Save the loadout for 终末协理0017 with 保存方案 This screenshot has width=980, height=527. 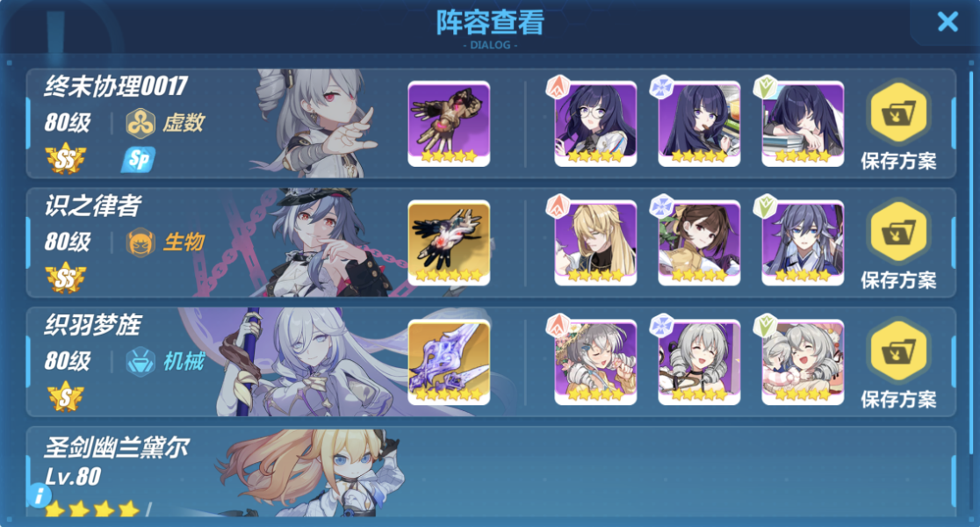898,125
